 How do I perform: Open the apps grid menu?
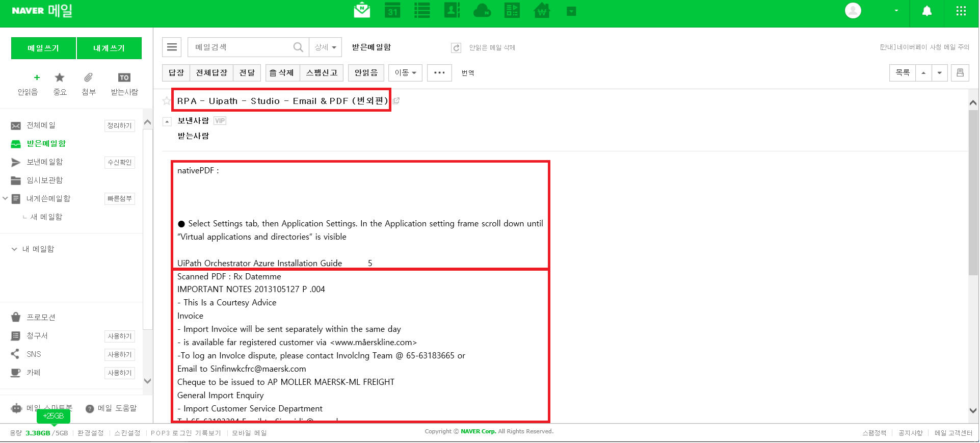(961, 11)
